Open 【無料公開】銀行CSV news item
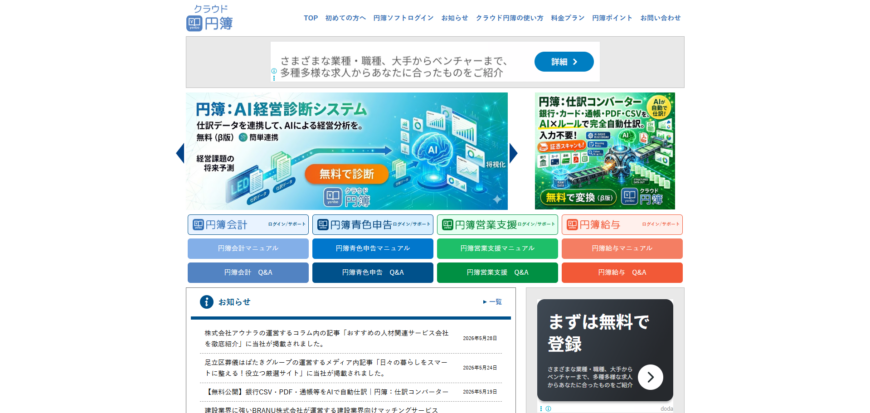 coord(326,392)
